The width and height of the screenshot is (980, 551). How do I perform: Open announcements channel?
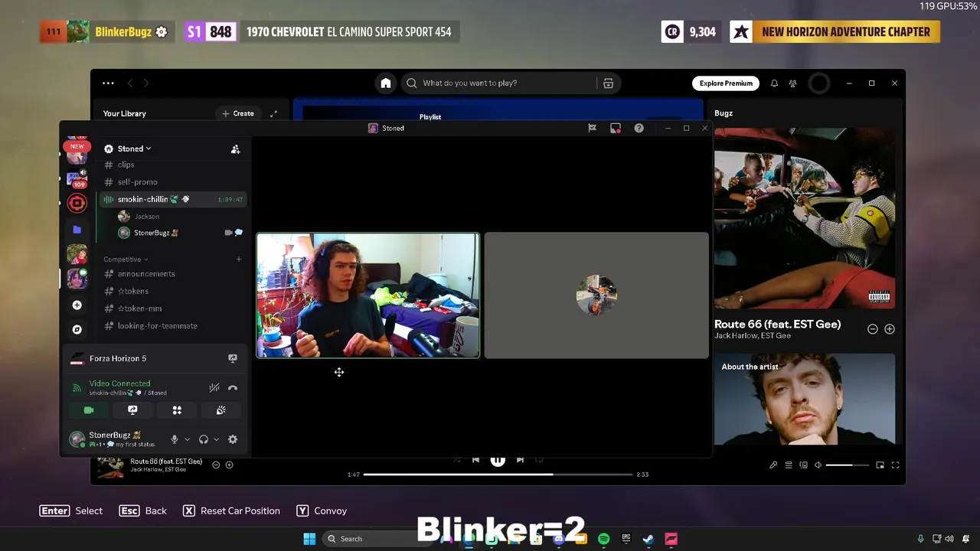pyautogui.click(x=173, y=274)
